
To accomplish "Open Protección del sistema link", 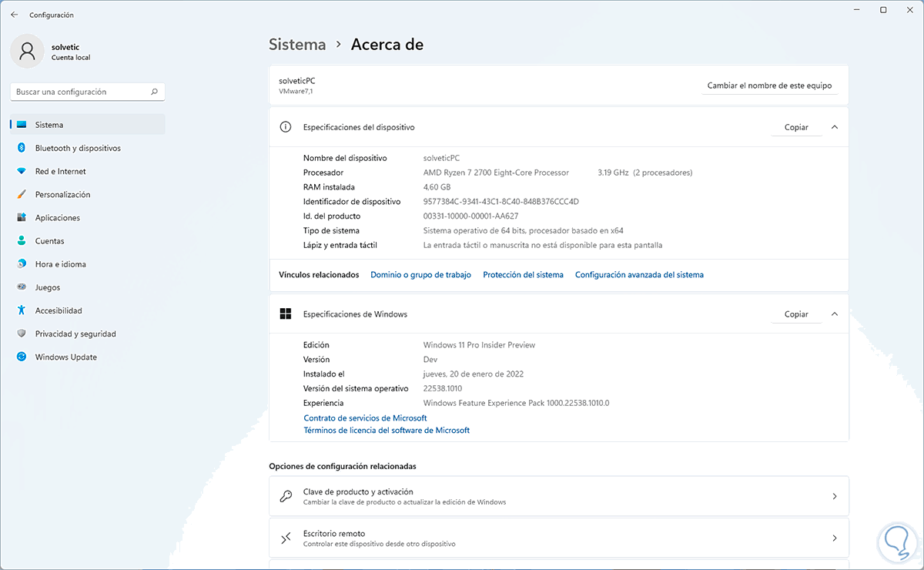I will point(523,275).
